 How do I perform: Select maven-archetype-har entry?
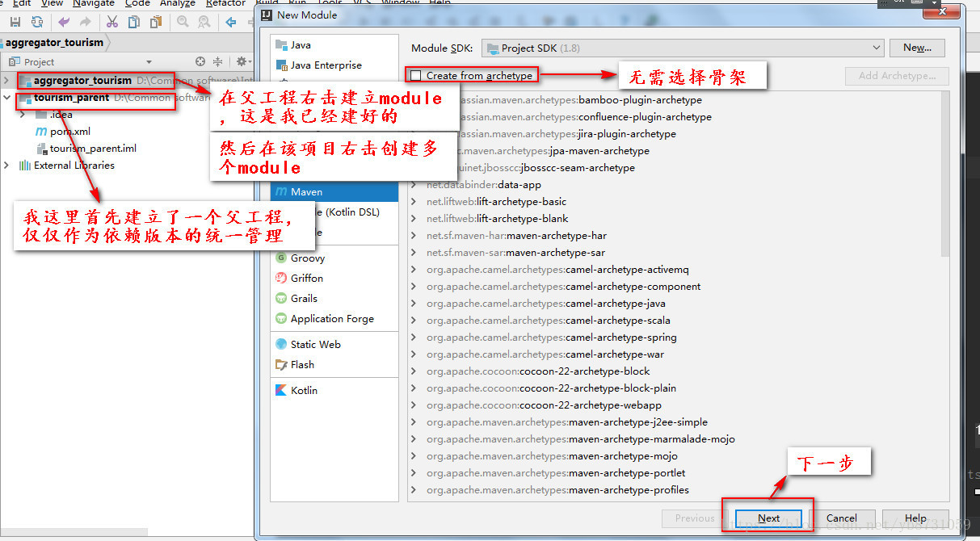click(x=516, y=236)
